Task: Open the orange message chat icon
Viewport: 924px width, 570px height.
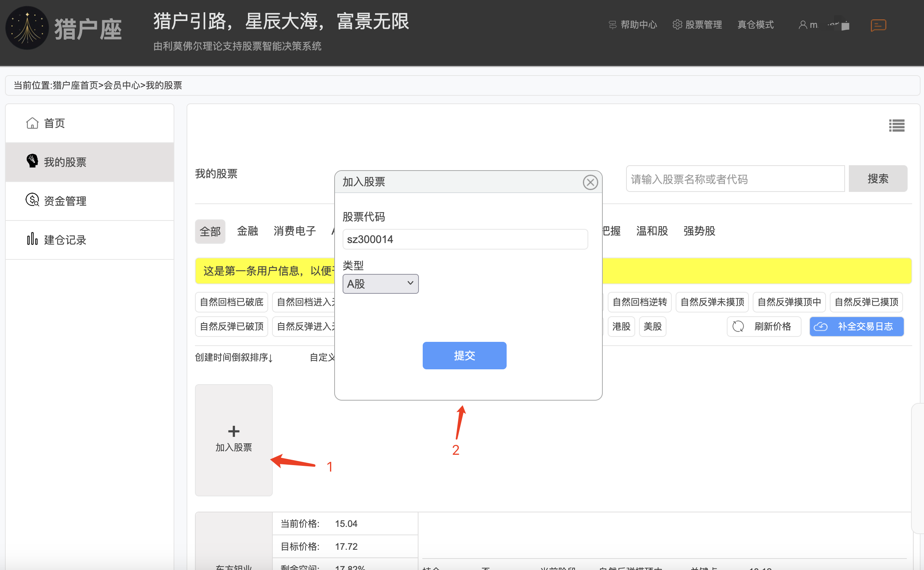Action: coord(878,25)
